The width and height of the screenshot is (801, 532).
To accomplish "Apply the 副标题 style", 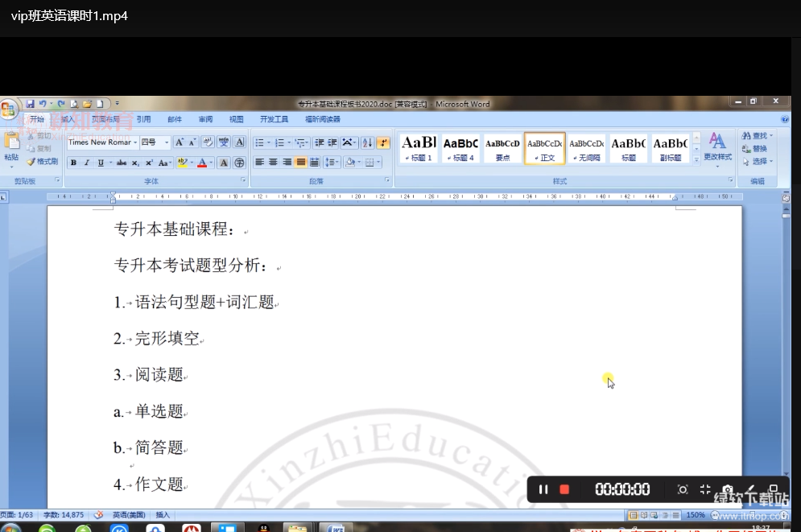I will click(671, 148).
